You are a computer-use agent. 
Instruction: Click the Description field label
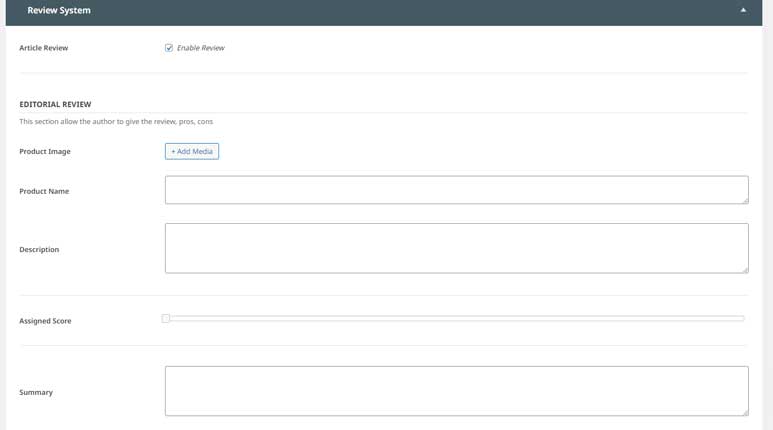[39, 250]
